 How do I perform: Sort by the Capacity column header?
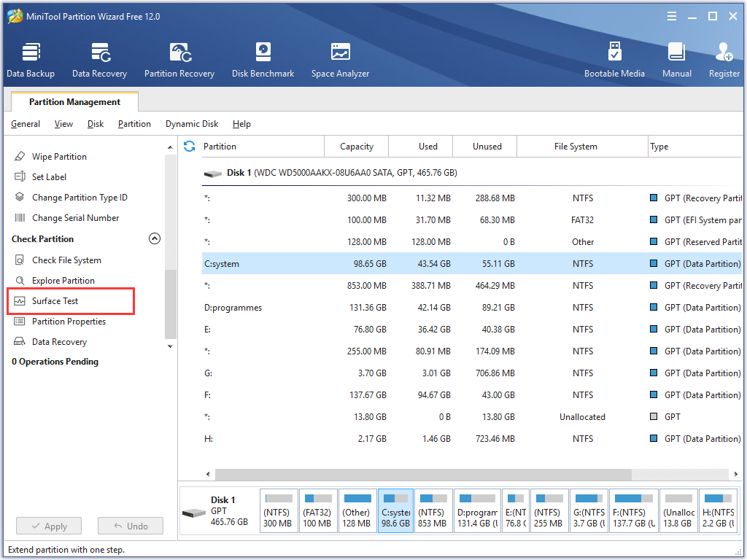pos(356,146)
